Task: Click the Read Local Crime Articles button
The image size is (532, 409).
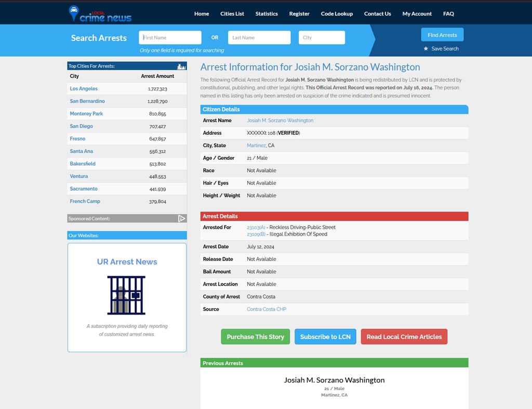Action: pyautogui.click(x=404, y=337)
